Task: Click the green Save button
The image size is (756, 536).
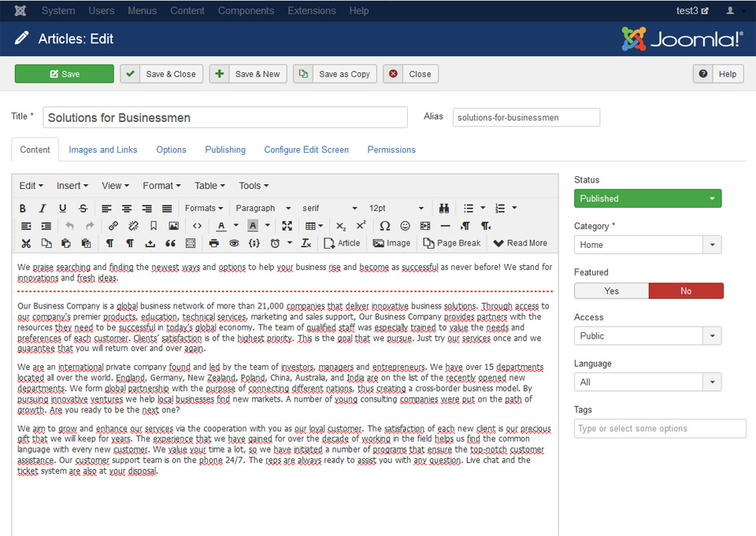Action: click(64, 74)
